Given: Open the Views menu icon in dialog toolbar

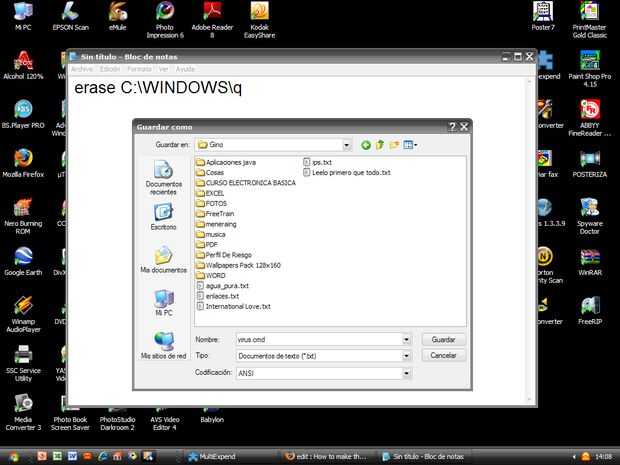Looking at the screenshot, I should (x=410, y=145).
